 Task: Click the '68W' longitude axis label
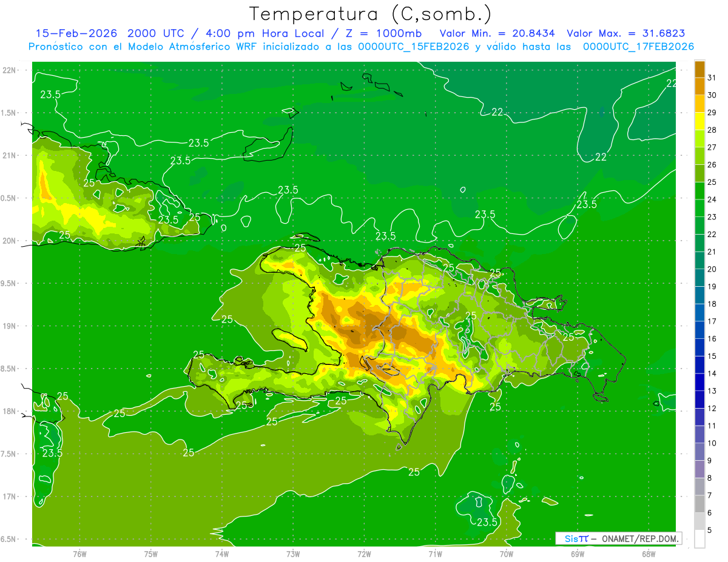(649, 554)
